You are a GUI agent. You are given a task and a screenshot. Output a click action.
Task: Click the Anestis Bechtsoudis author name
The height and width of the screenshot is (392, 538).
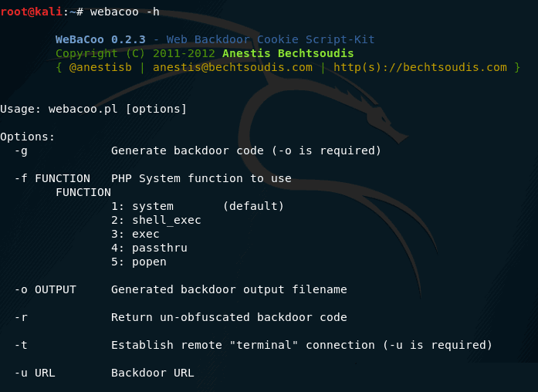(x=288, y=53)
